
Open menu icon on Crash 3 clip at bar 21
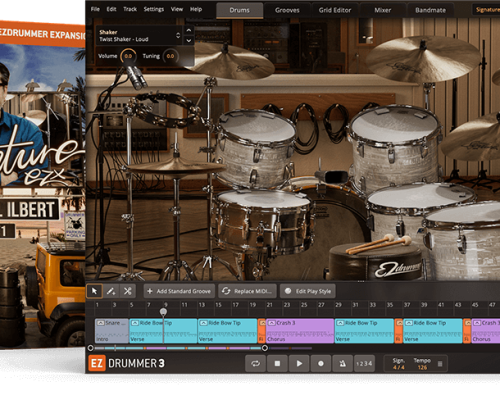coord(272,323)
